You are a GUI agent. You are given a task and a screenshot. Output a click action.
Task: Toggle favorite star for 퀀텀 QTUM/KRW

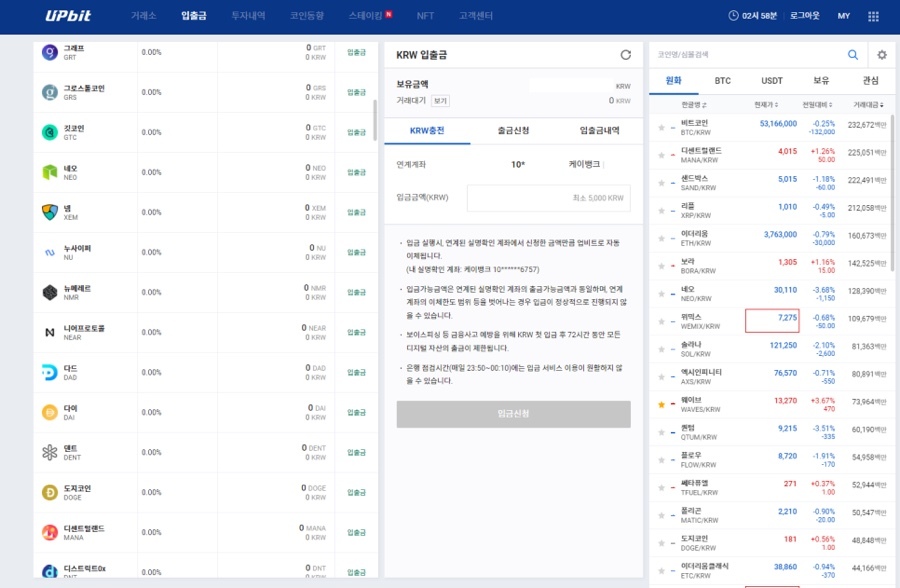click(x=661, y=432)
